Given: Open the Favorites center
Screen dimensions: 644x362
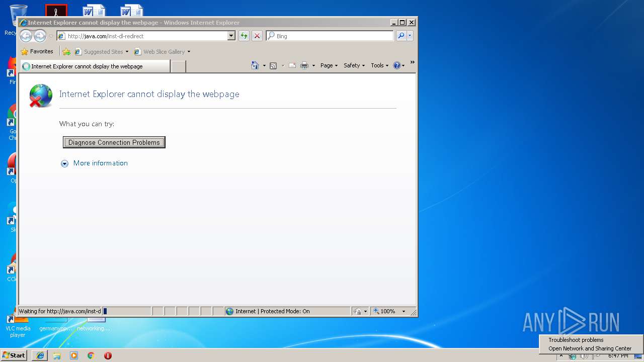Looking at the screenshot, I should [x=37, y=51].
